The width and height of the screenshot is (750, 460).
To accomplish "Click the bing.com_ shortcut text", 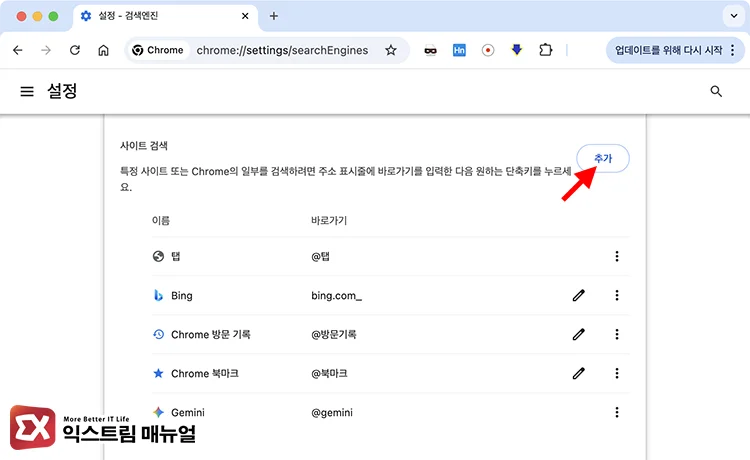I will pos(336,296).
